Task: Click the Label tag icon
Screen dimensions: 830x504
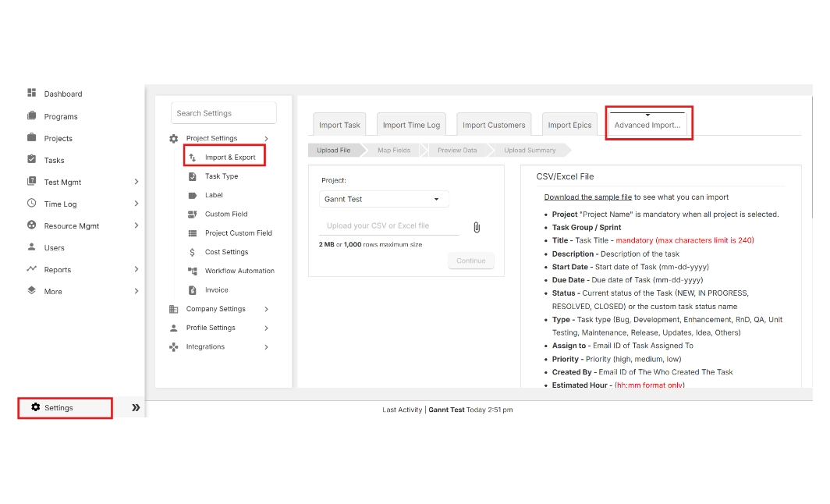Action: point(192,195)
